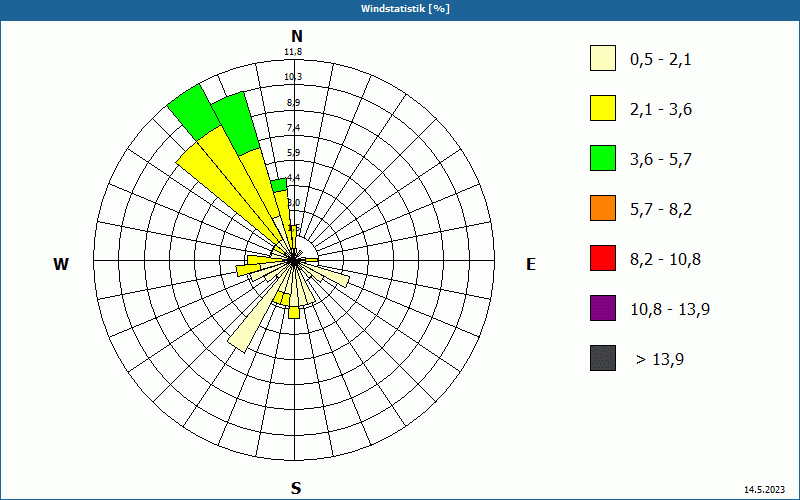Image resolution: width=800 pixels, height=500 pixels.
Task: Click the date 14.5.2023
Action: pyautogui.click(x=764, y=490)
